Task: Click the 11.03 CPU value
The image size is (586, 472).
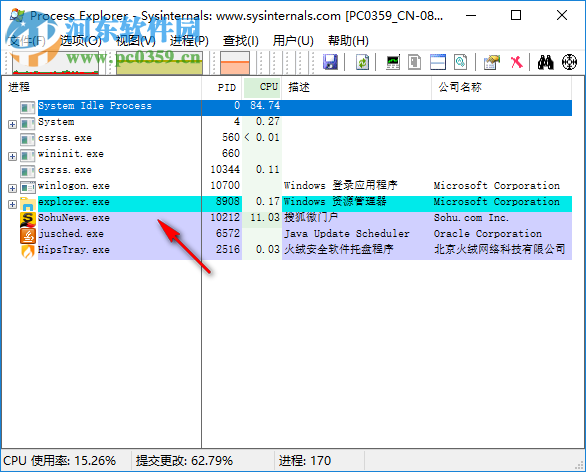Action: tap(265, 218)
